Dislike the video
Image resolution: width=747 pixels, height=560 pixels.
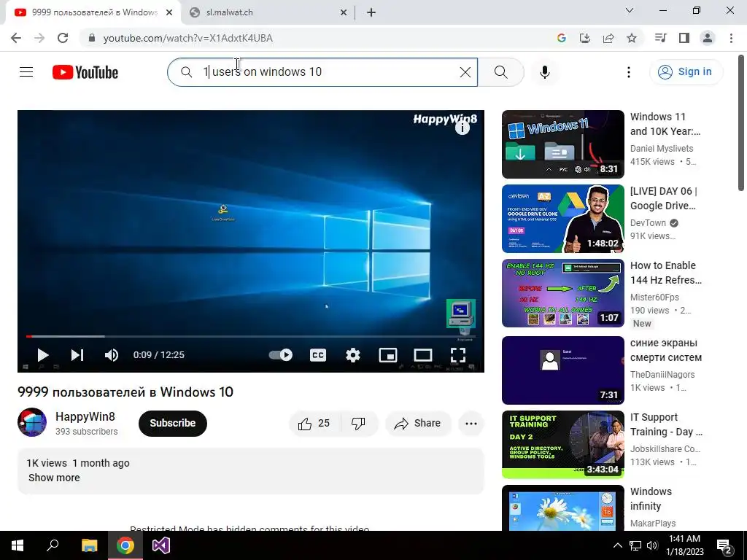click(x=358, y=424)
